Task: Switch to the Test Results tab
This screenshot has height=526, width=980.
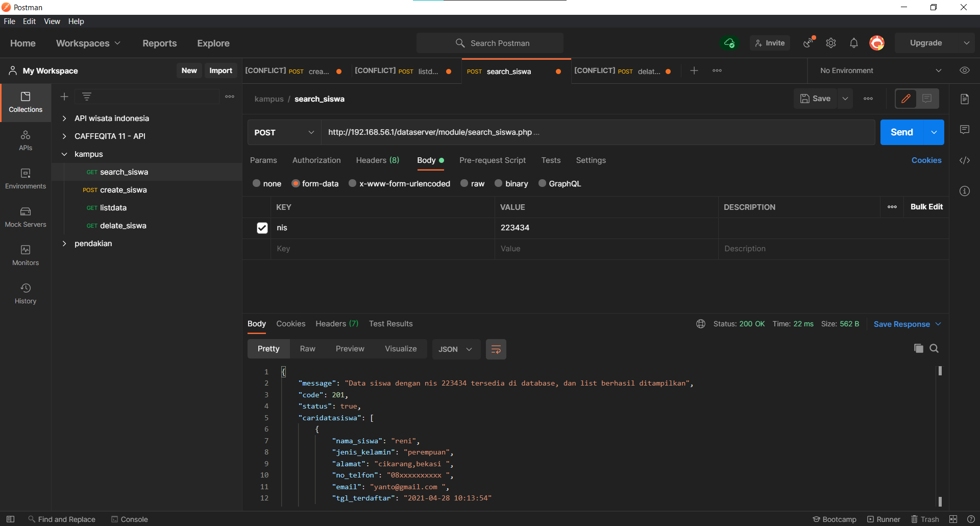Action: (390, 324)
